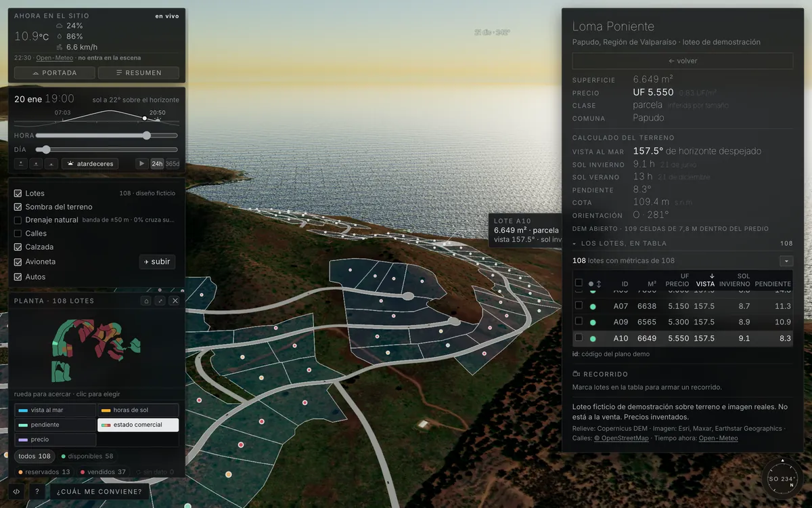The width and height of the screenshot is (812, 508).
Task: Click the RECORRIDO camera icon
Action: (577, 374)
